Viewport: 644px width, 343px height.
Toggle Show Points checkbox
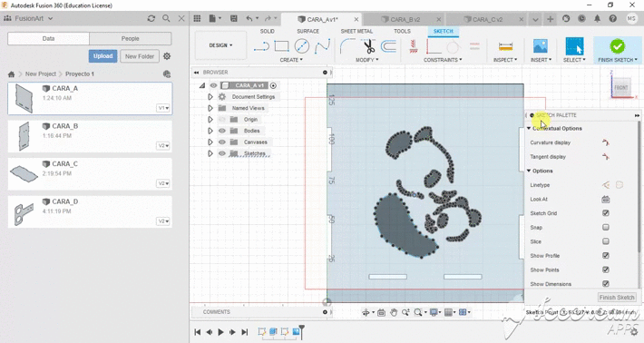tap(605, 269)
